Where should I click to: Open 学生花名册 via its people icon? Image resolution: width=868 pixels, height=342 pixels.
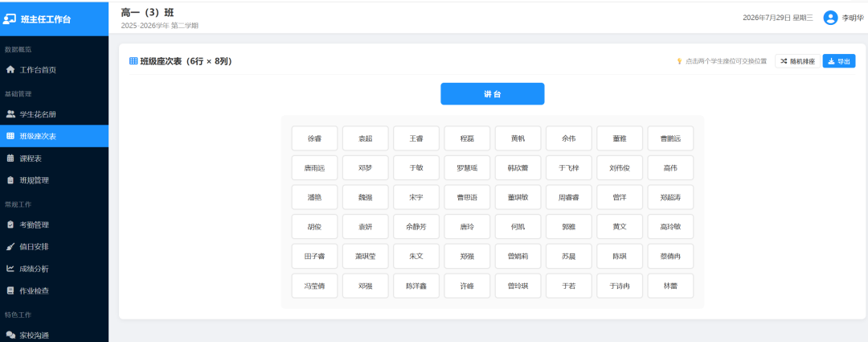[10, 114]
